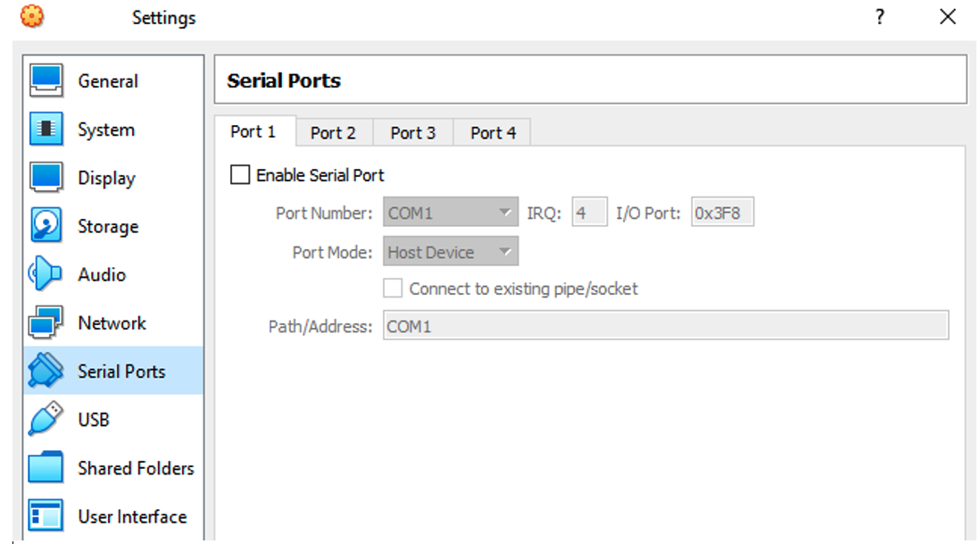The image size is (980, 544).
Task: Click the Path/Address COM1 input field
Action: tap(666, 326)
